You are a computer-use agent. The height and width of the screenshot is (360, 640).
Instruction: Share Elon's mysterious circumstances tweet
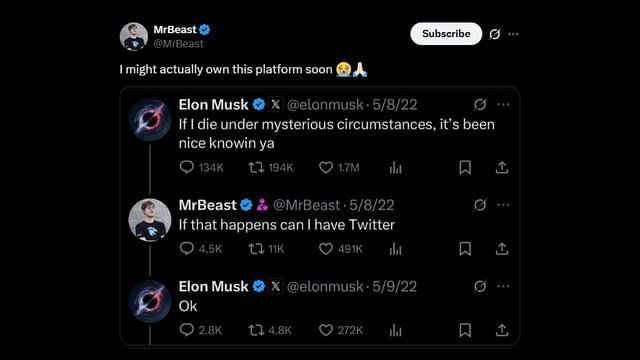coord(502,167)
